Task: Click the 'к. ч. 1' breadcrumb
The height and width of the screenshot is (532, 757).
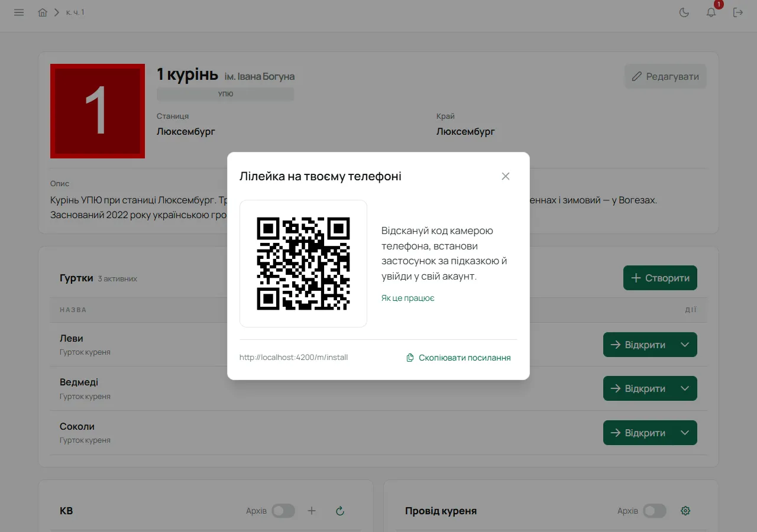Action: (75, 12)
